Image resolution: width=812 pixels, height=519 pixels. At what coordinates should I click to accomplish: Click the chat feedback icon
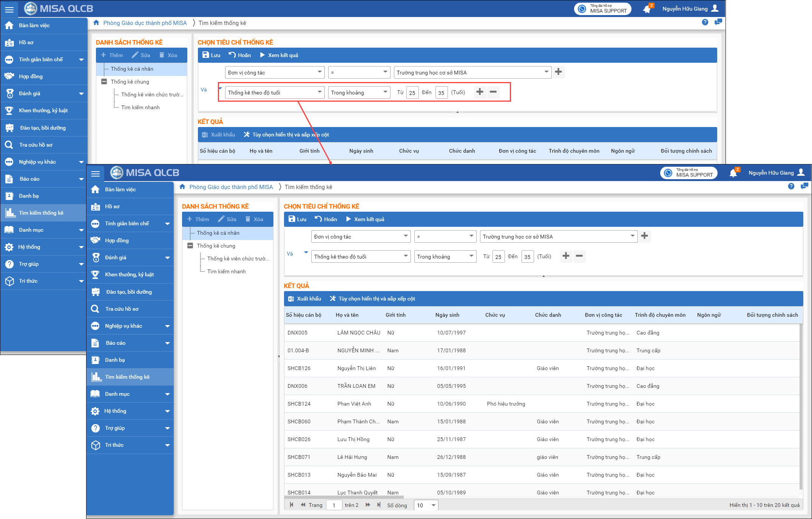click(x=804, y=186)
